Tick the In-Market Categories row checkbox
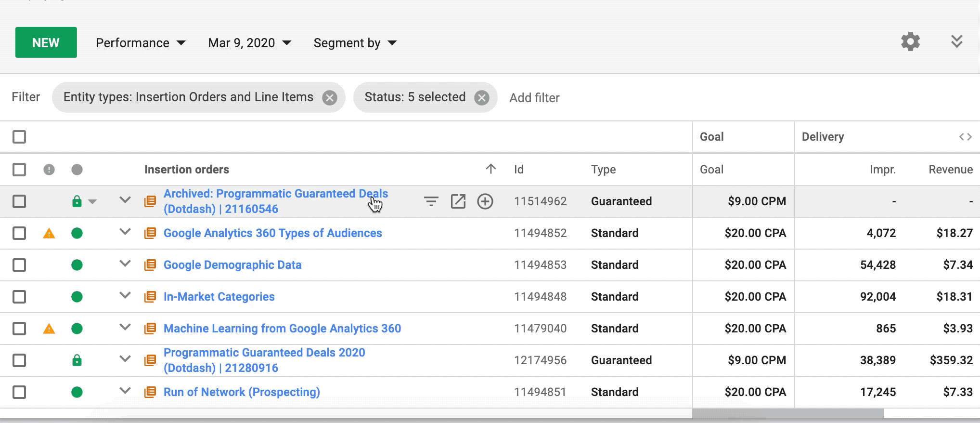 pos(19,297)
